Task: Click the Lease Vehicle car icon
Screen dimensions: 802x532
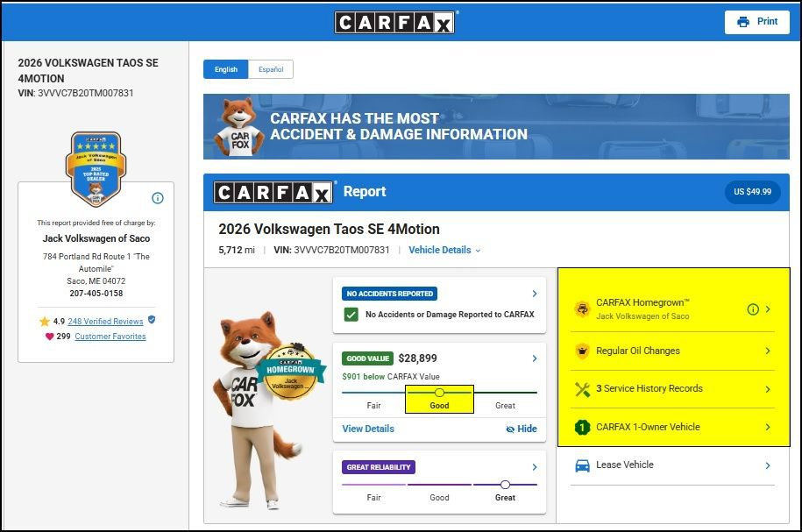Action: point(582,465)
